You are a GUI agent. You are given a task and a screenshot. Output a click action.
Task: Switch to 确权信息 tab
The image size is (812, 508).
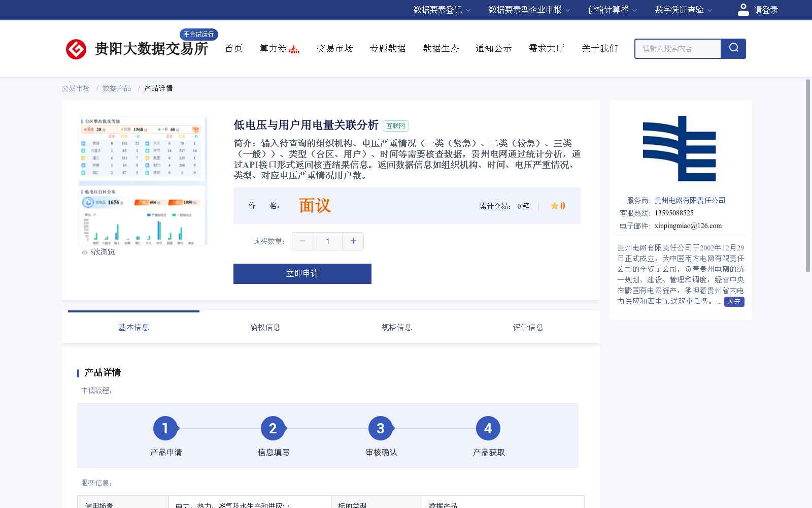tap(265, 327)
